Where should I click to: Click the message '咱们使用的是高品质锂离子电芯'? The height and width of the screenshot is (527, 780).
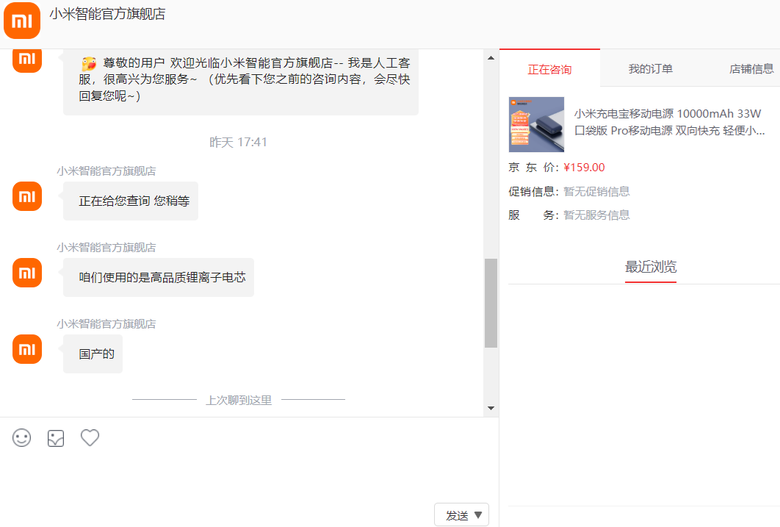click(x=158, y=277)
